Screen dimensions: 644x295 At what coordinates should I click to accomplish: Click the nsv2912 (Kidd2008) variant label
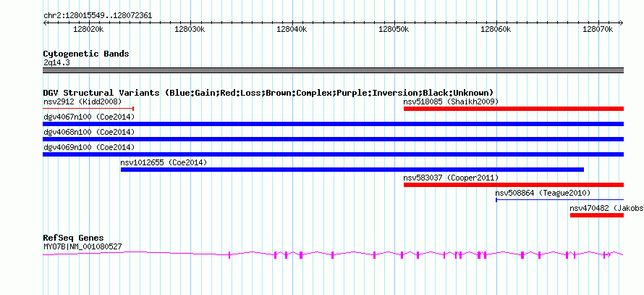82,101
